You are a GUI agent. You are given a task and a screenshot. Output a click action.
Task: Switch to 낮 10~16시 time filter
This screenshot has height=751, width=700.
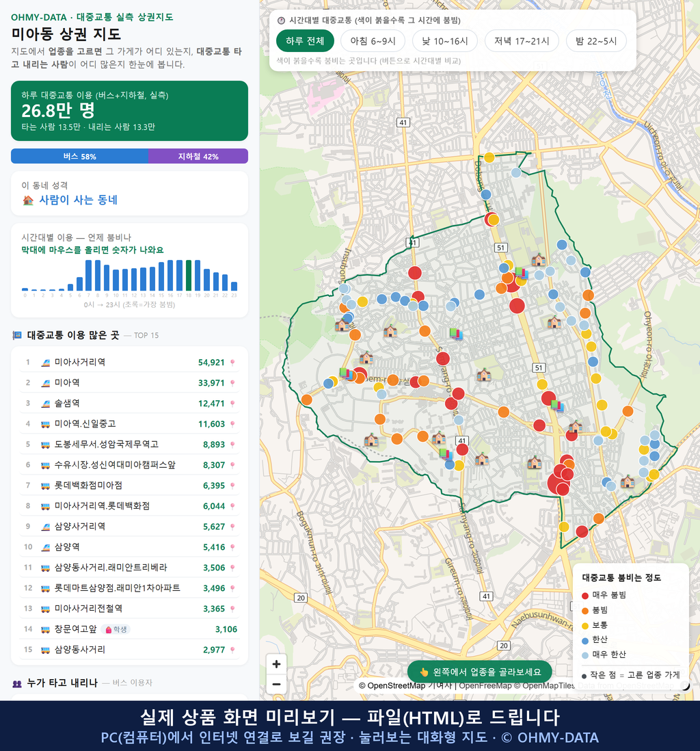click(445, 41)
